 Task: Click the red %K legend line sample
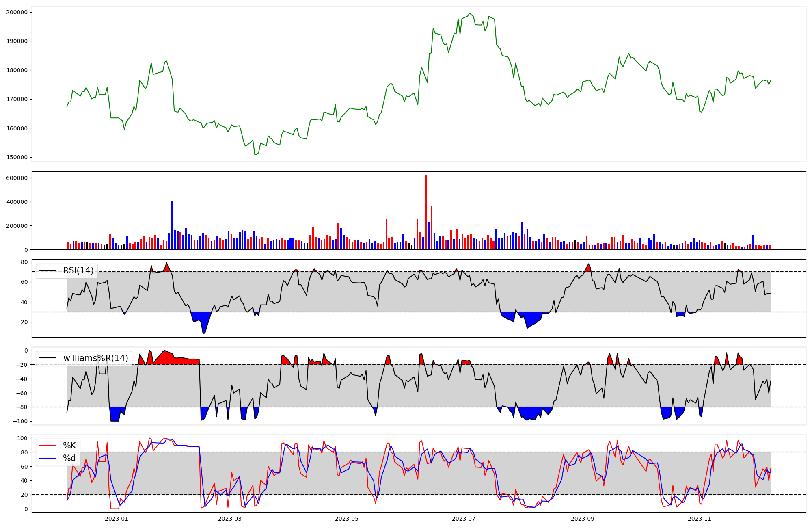[48, 446]
